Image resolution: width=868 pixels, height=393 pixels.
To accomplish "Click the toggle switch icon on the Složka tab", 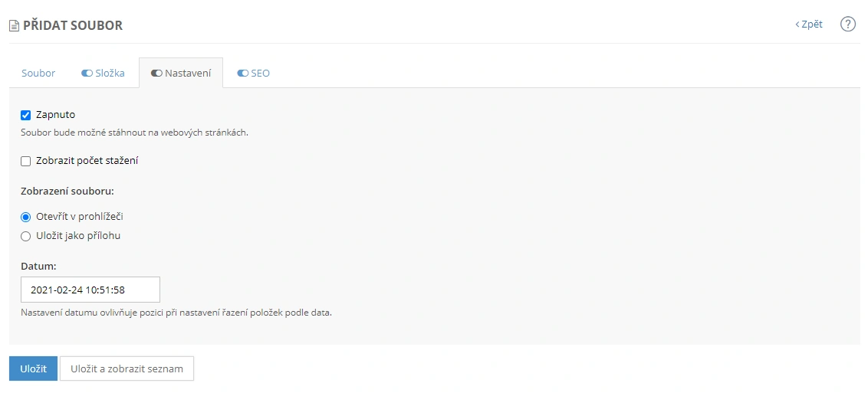I will [87, 74].
